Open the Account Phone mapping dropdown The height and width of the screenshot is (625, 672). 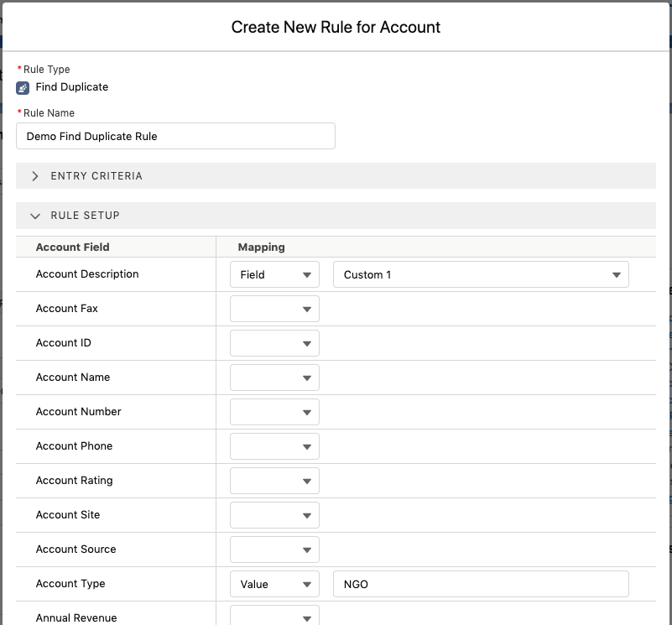click(274, 445)
